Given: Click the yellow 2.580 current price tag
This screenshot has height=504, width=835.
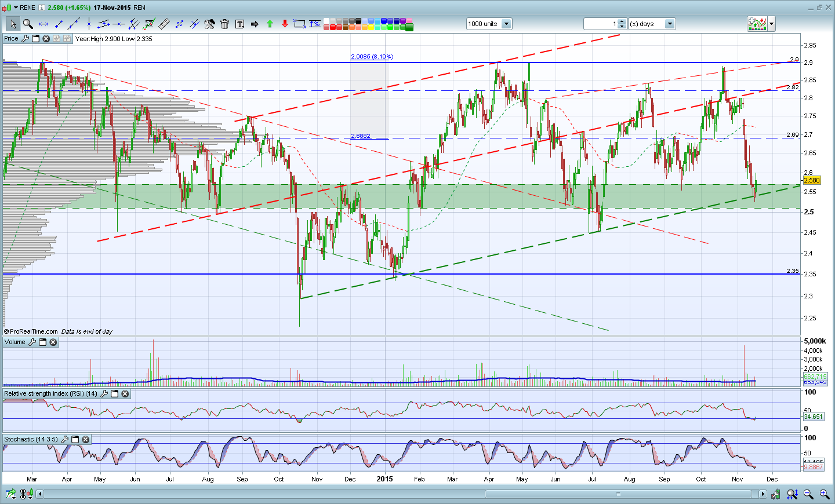Looking at the screenshot, I should coord(812,180).
